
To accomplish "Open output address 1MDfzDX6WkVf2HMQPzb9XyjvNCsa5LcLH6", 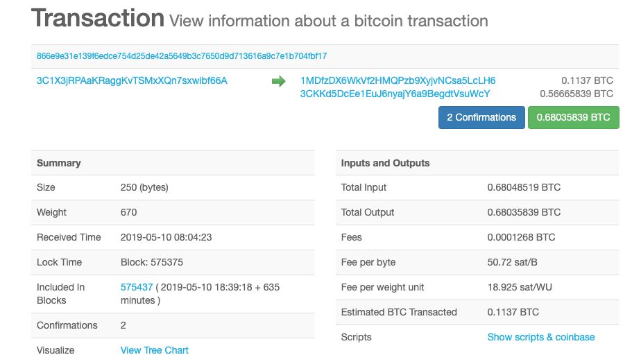I will (x=398, y=80).
